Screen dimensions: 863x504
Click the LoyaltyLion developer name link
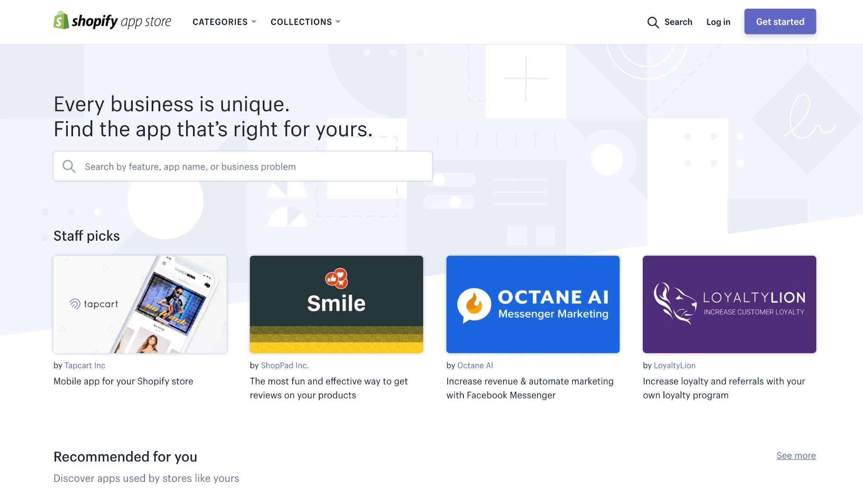click(675, 366)
